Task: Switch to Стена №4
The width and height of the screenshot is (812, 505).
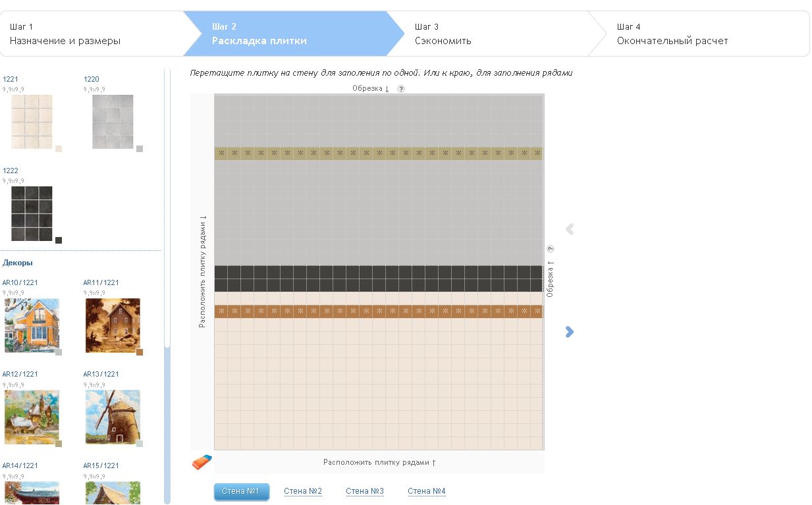Action: (x=426, y=491)
